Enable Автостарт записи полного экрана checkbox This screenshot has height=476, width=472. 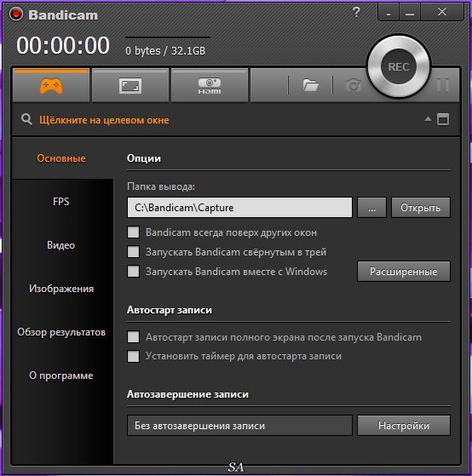133,336
